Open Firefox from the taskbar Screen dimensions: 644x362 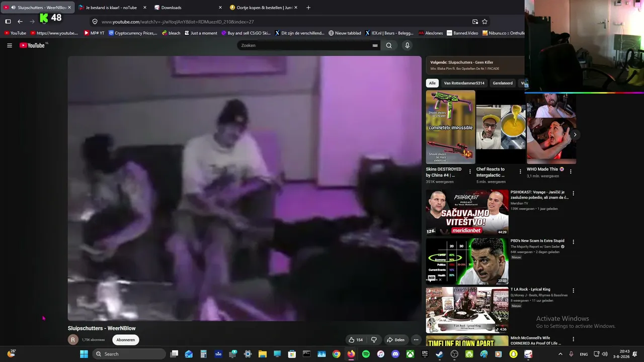(x=351, y=354)
